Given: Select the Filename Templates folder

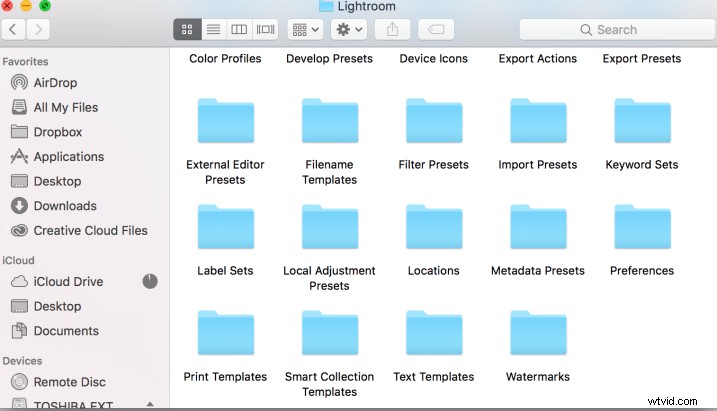Looking at the screenshot, I should [x=330, y=121].
